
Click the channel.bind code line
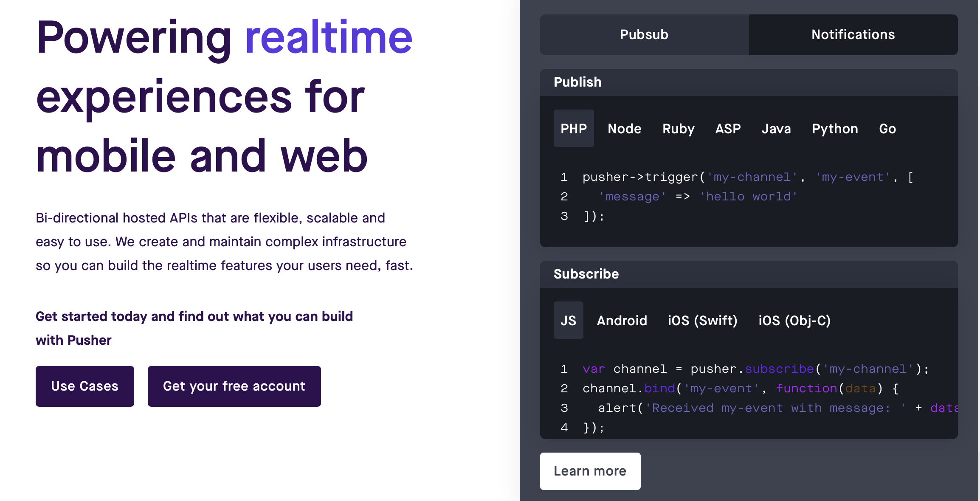(741, 388)
